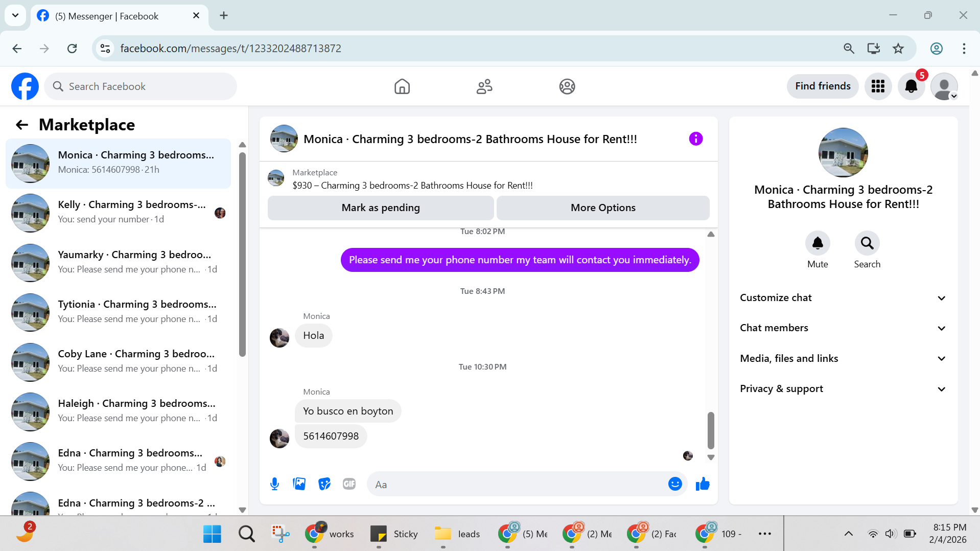The image size is (980, 551).
Task: Click the 'Yo busco en boyton' message
Action: pos(348,411)
